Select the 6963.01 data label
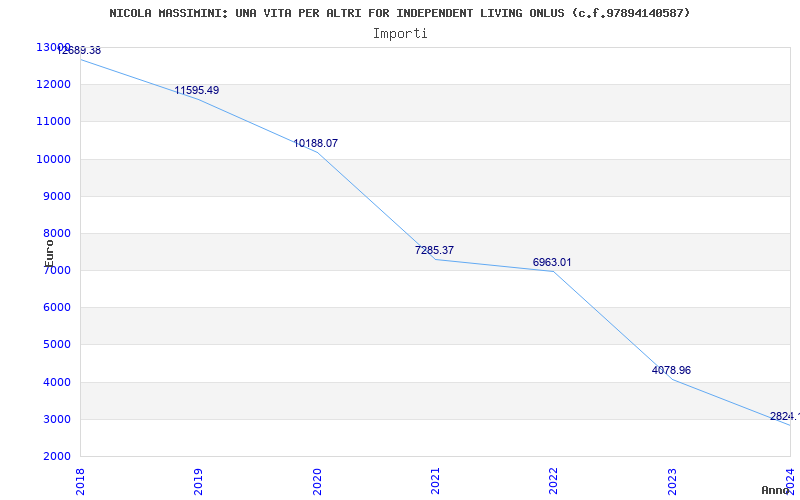 coord(552,262)
